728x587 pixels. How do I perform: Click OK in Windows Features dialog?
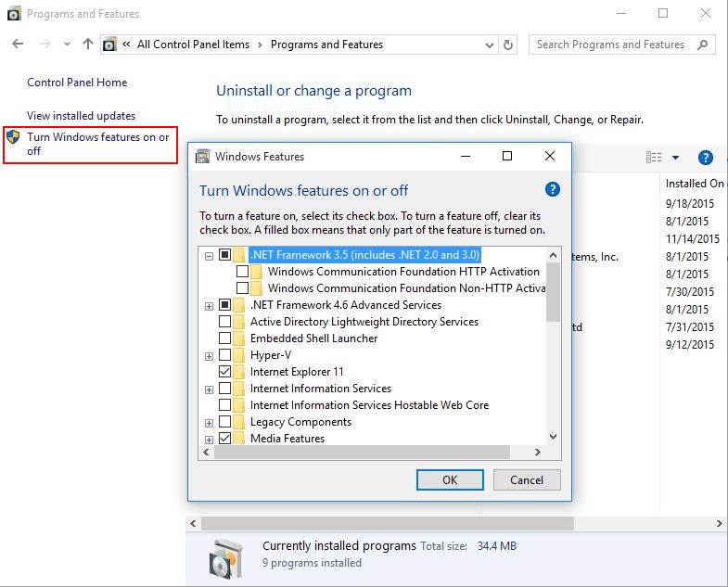coord(450,479)
